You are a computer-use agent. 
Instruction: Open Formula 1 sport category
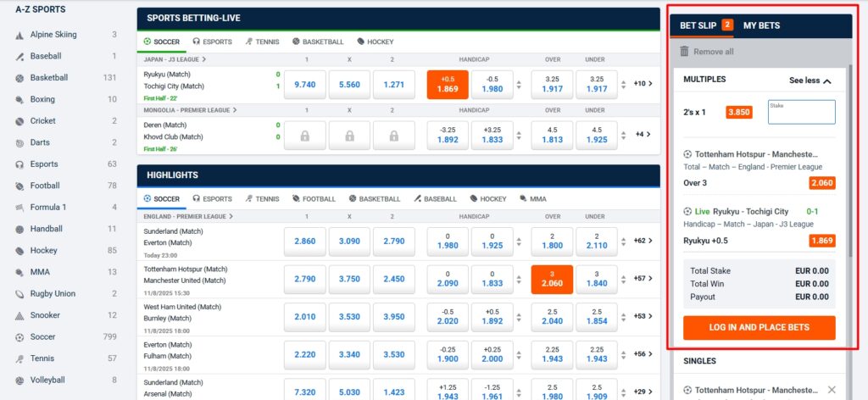[x=66, y=207]
